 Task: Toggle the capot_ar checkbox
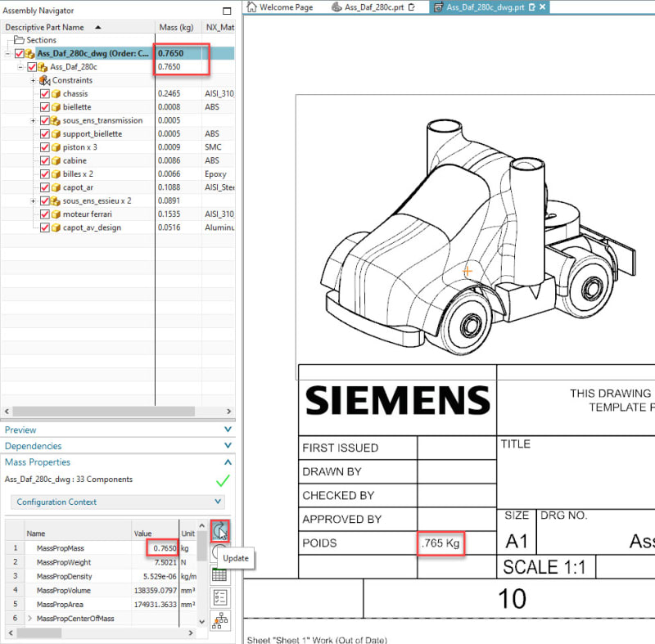click(45, 187)
